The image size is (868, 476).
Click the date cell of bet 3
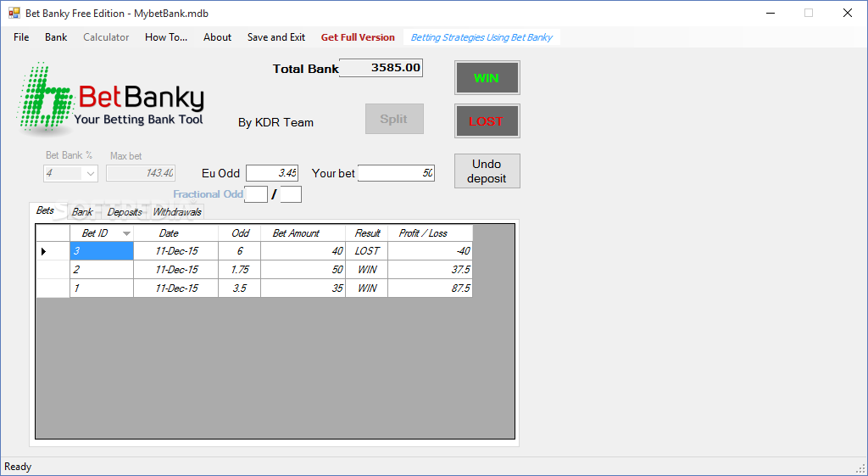pyautogui.click(x=175, y=251)
